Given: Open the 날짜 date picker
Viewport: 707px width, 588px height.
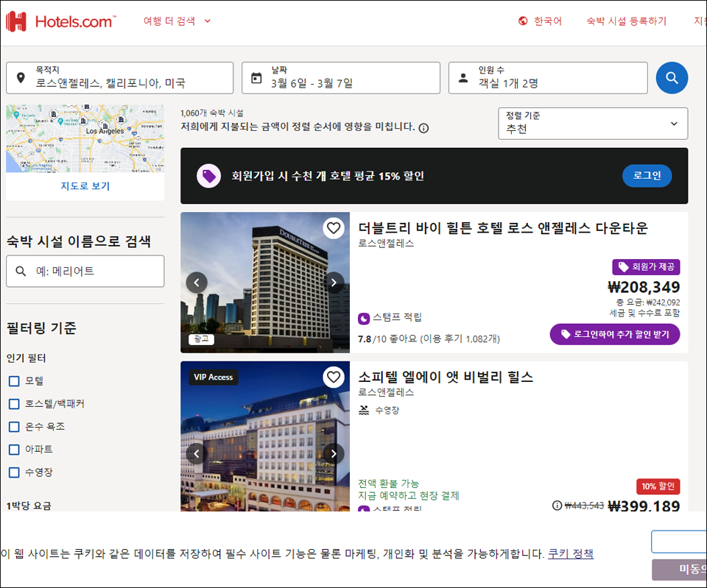Looking at the screenshot, I should click(340, 78).
